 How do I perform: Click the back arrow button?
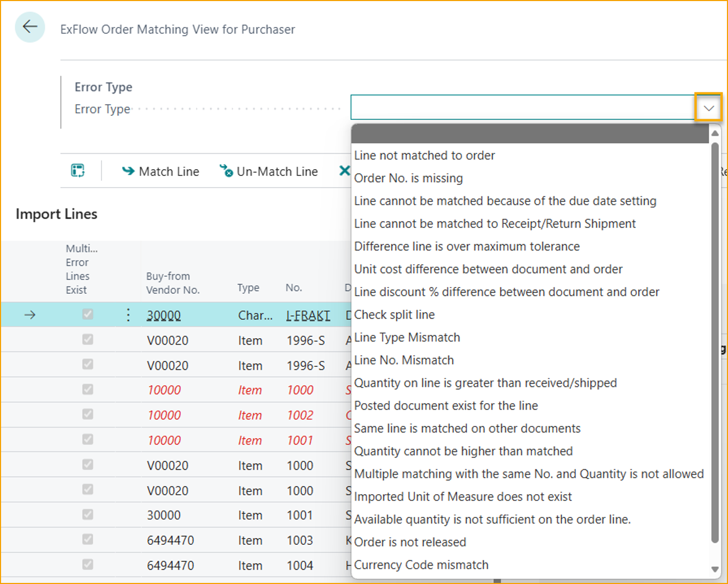pyautogui.click(x=30, y=27)
